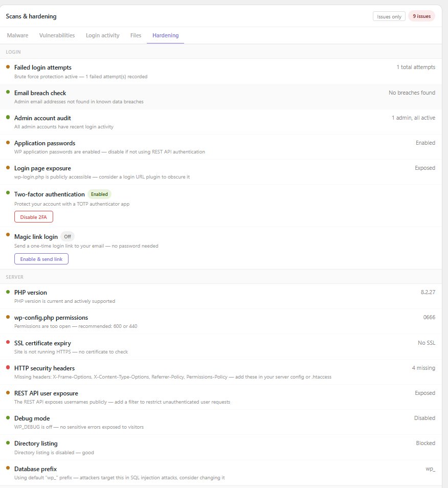Collapse the LOGIN section header

[x=13, y=52]
